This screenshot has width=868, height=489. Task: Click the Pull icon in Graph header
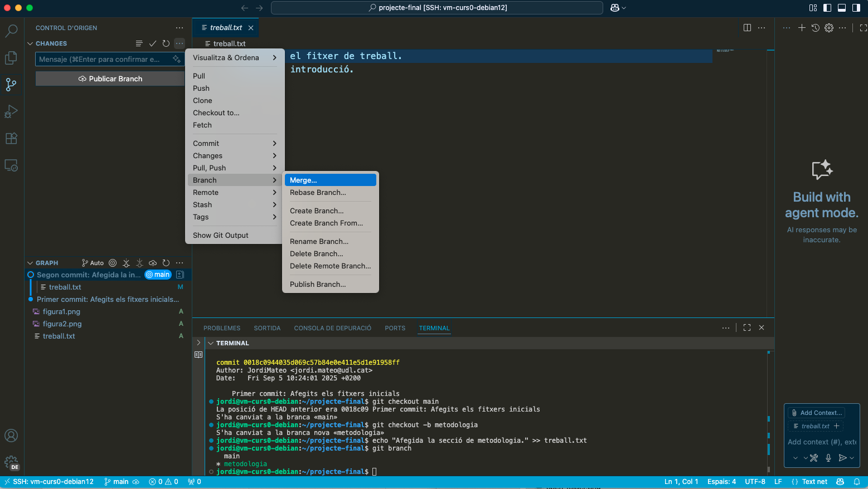[x=139, y=263]
